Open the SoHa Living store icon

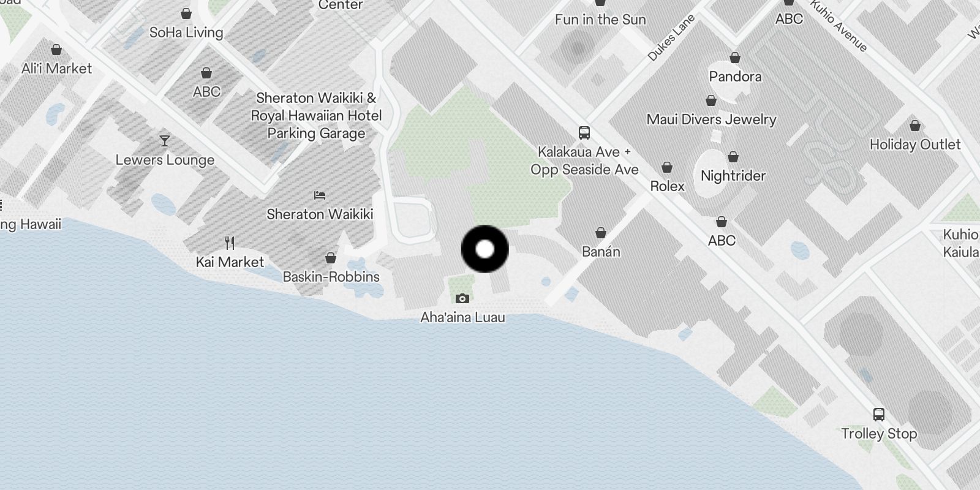pyautogui.click(x=186, y=13)
